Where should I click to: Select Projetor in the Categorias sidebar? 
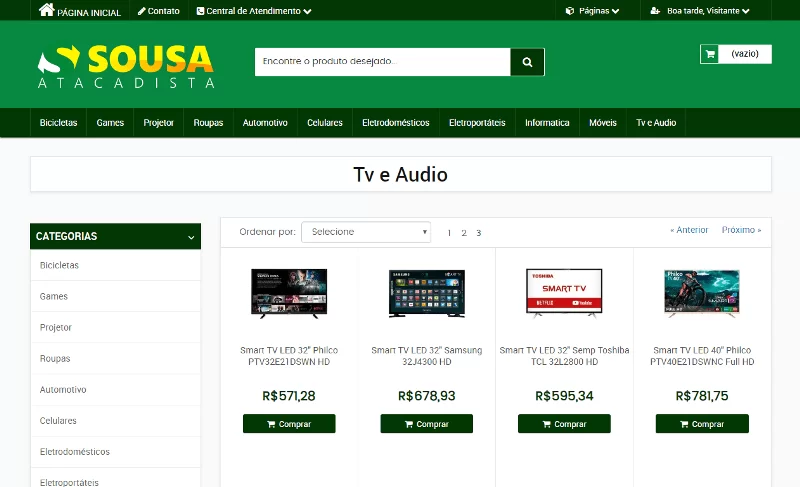coord(115,327)
